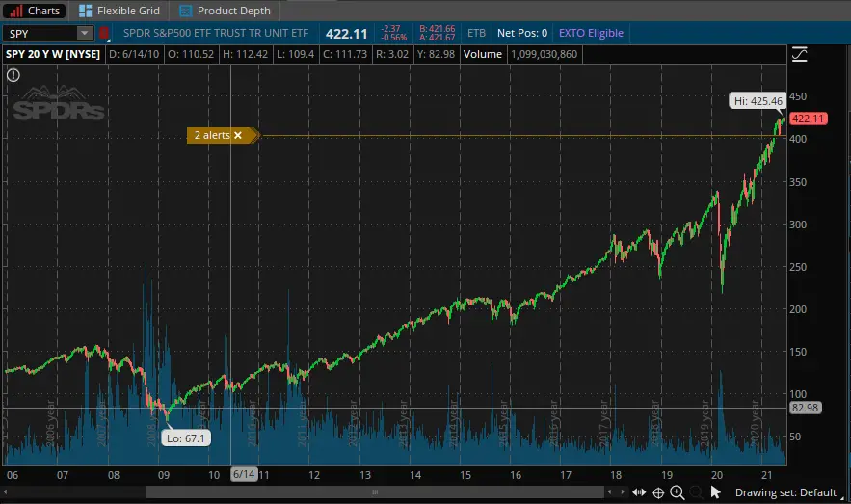Click the 82.98 crosshair price label
Viewport: 851px width, 504px height.
[805, 408]
